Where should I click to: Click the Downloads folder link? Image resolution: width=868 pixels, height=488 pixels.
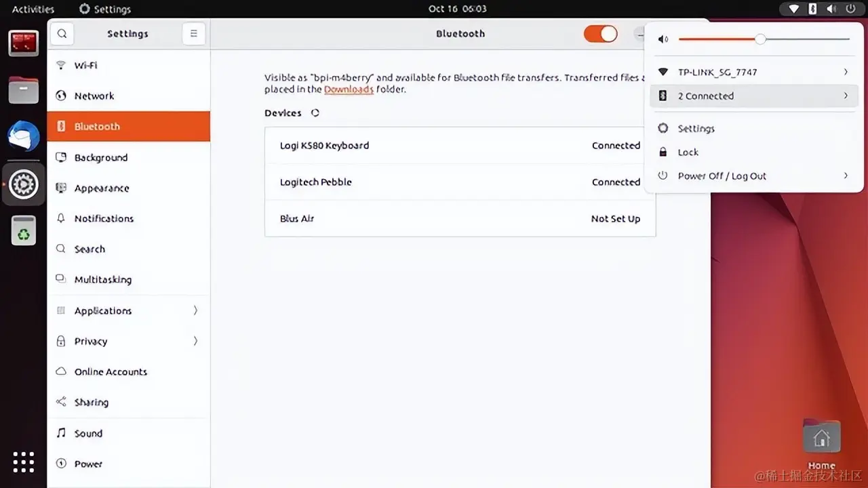349,89
